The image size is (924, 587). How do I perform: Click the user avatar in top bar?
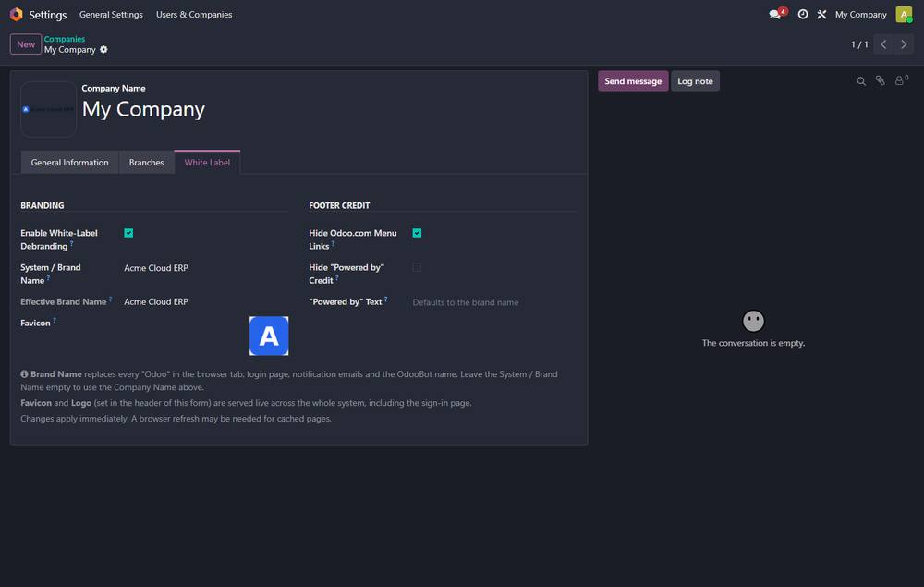904,14
